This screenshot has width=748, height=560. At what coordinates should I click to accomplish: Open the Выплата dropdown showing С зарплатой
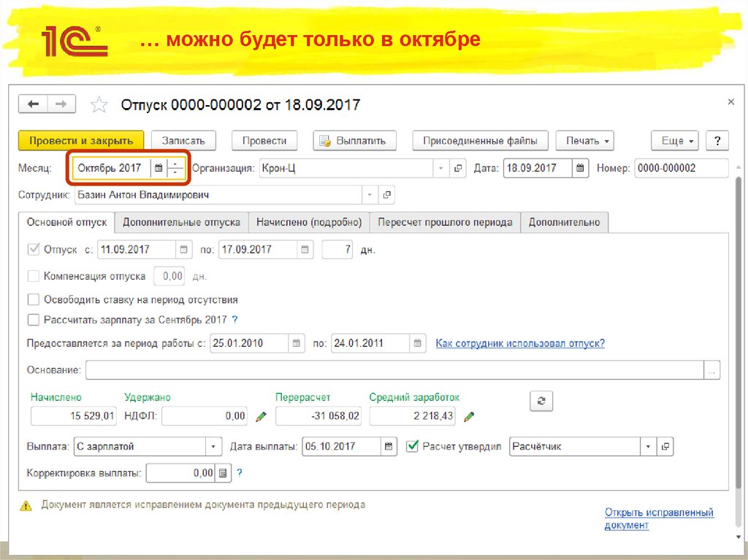(212, 445)
